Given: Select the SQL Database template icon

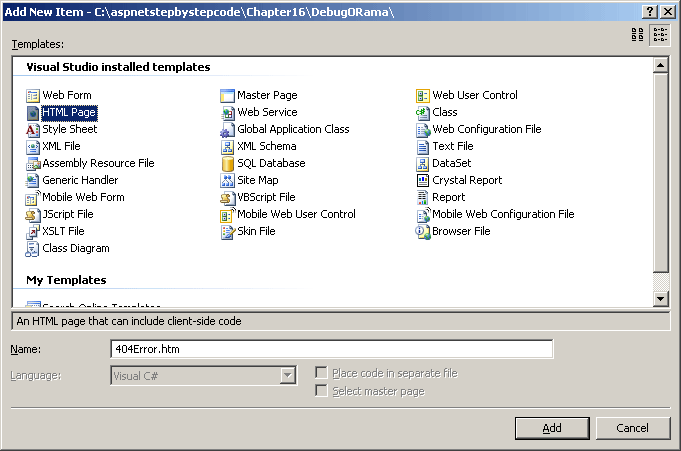Looking at the screenshot, I should (x=227, y=163).
